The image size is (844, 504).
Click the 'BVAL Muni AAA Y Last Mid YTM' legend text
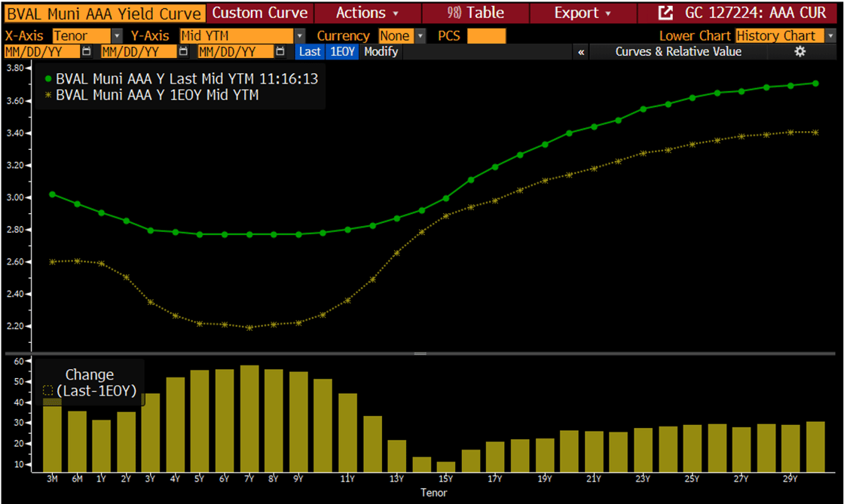point(187,79)
